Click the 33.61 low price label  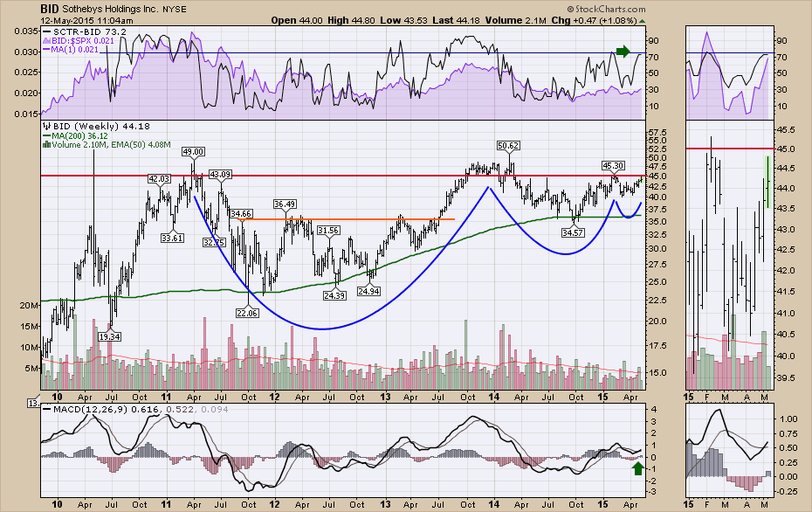point(172,239)
